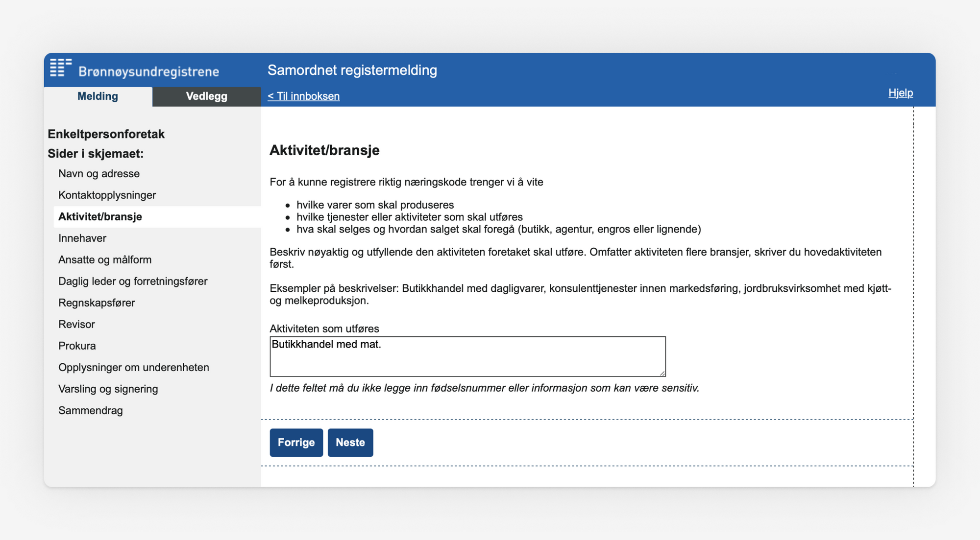The image size is (980, 540).
Task: Open the Regnskapsfører page
Action: coord(97,303)
